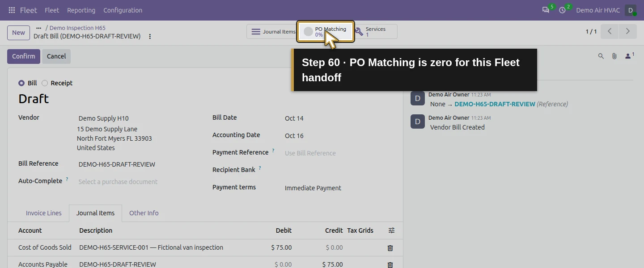Select the Accounts Payable account cell
Viewport: 644px width, 268px height.
[x=43, y=264]
